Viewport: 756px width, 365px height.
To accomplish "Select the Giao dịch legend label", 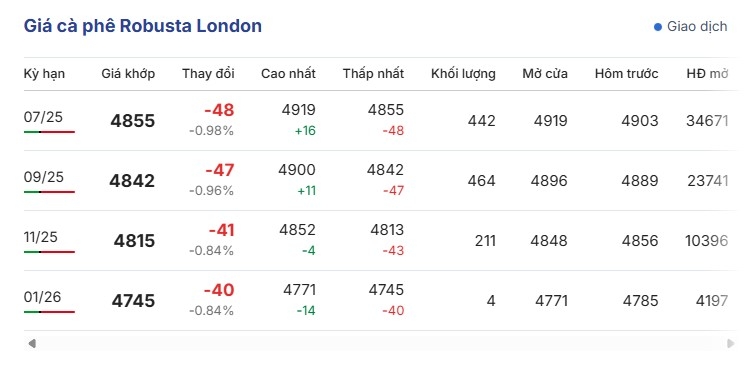I will click(697, 27).
